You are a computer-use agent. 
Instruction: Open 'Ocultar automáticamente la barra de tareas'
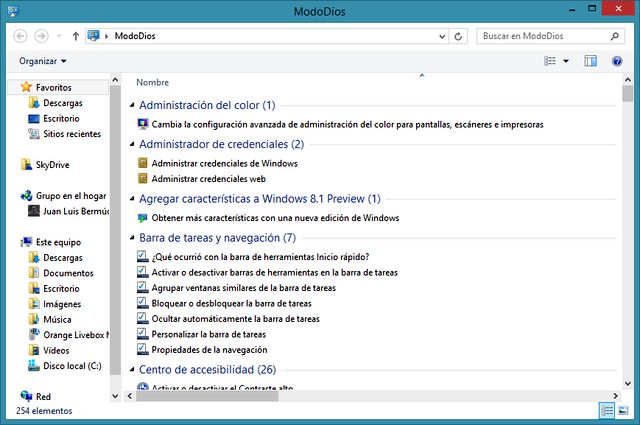235,319
